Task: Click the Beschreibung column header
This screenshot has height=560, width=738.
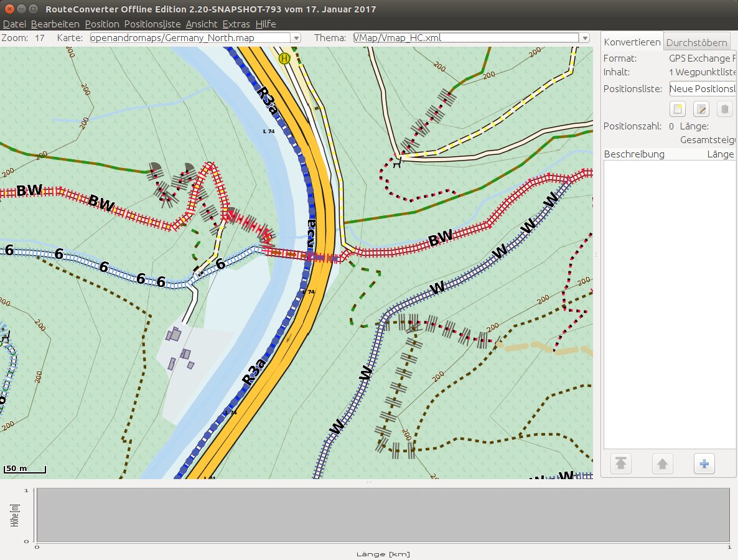Action: (x=634, y=154)
